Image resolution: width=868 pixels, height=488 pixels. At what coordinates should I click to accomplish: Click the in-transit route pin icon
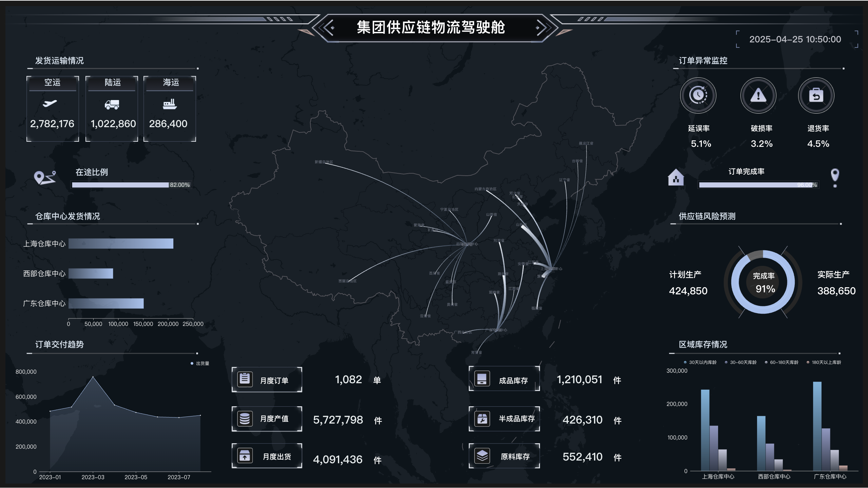(x=44, y=177)
